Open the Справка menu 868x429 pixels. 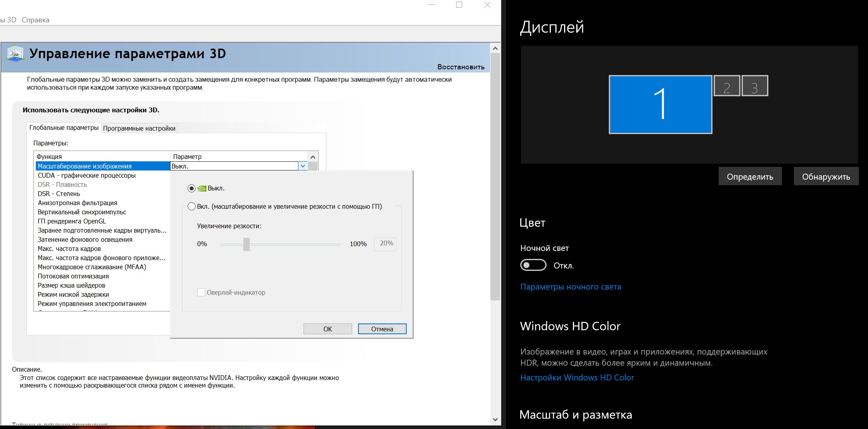(x=35, y=20)
